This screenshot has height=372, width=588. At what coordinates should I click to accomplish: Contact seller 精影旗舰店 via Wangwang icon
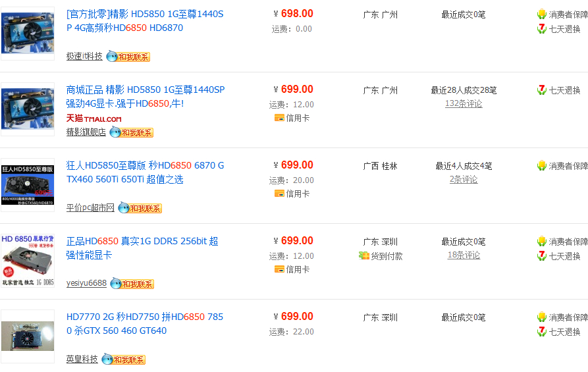tap(131, 132)
